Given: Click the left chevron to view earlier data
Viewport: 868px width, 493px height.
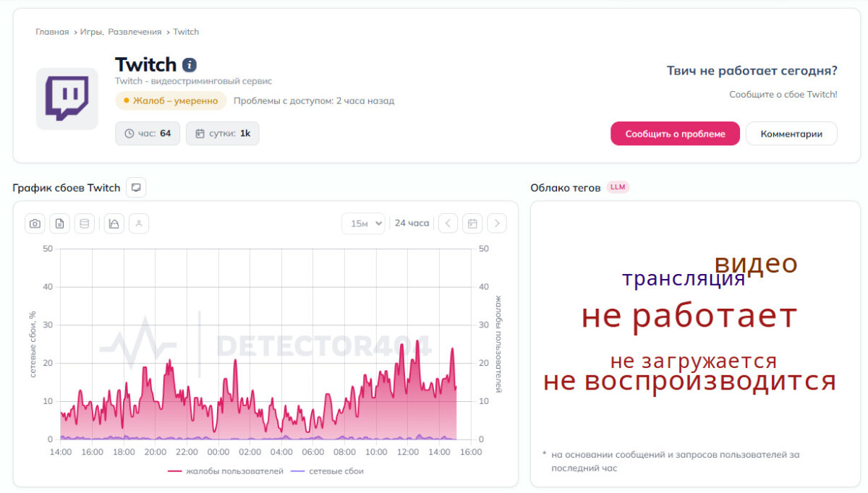Looking at the screenshot, I should (448, 223).
